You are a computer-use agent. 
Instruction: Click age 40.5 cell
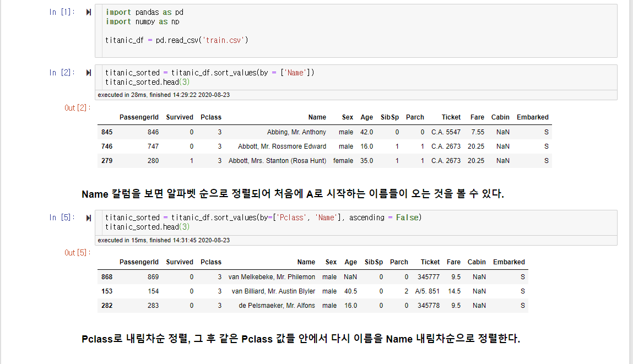pyautogui.click(x=350, y=291)
